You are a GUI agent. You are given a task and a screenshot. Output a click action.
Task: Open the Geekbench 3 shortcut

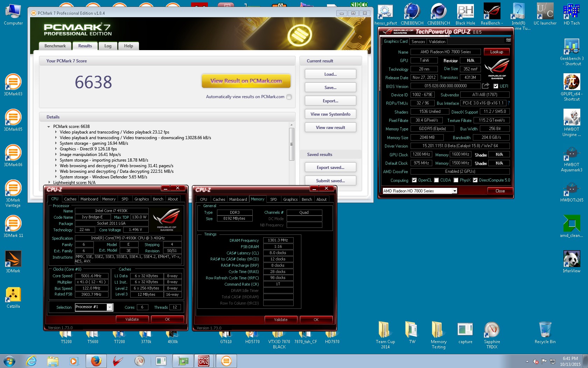[x=572, y=53]
